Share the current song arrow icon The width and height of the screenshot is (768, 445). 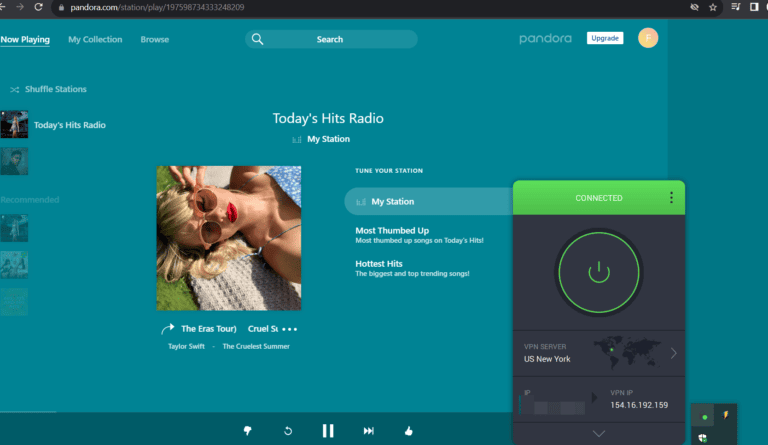[168, 329]
